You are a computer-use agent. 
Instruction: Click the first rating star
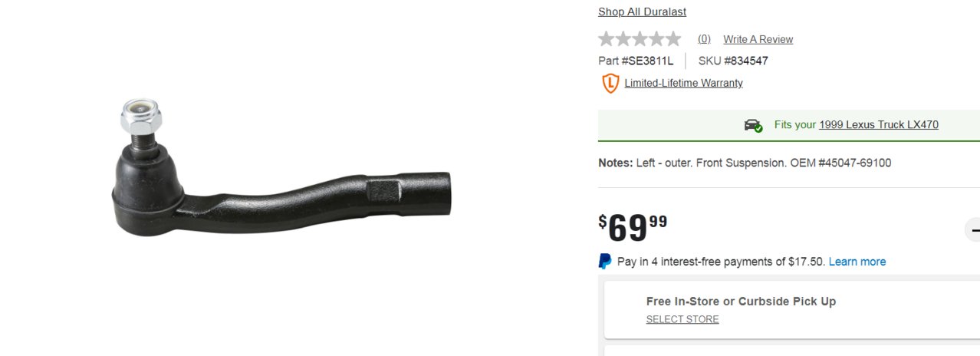[607, 39]
